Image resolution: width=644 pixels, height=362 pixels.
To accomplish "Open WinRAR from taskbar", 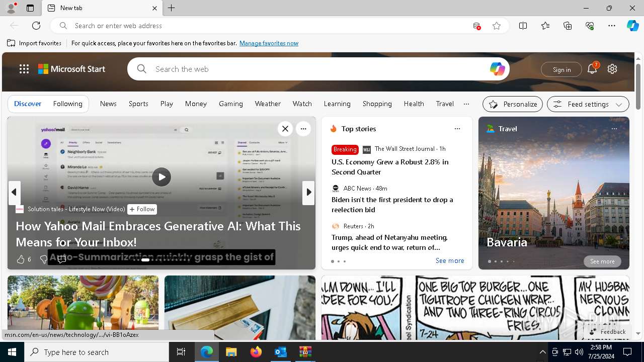I will pos(305,352).
